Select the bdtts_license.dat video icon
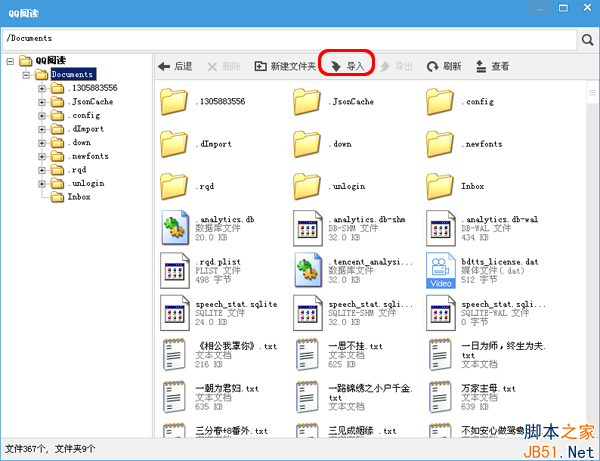This screenshot has width=600, height=461. pos(440,270)
